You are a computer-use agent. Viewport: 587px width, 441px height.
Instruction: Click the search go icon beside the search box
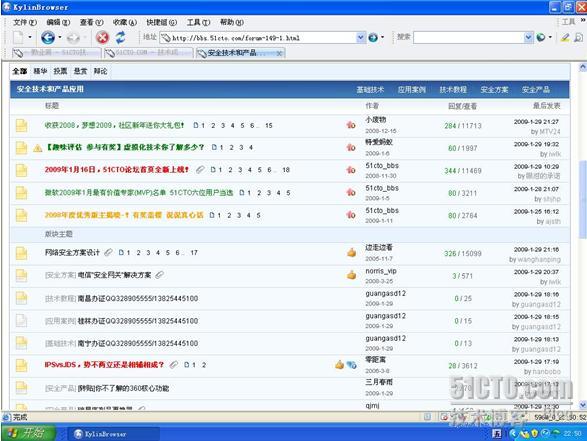click(541, 37)
